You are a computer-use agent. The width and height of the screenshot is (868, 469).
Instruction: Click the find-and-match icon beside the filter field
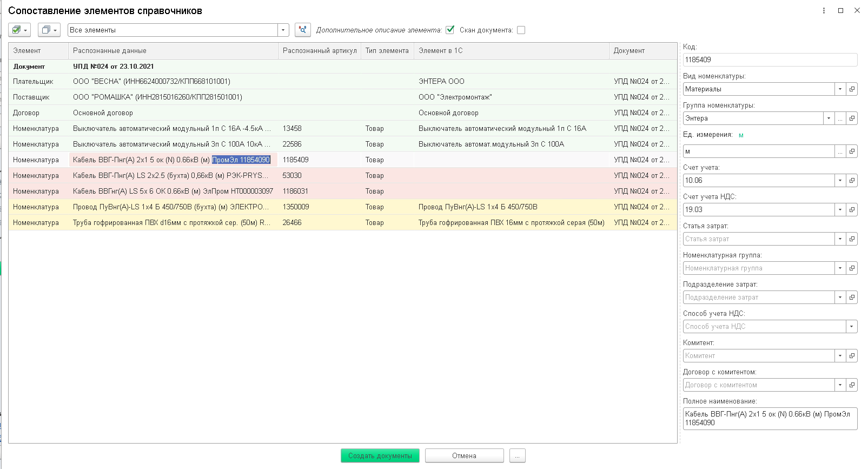[303, 30]
